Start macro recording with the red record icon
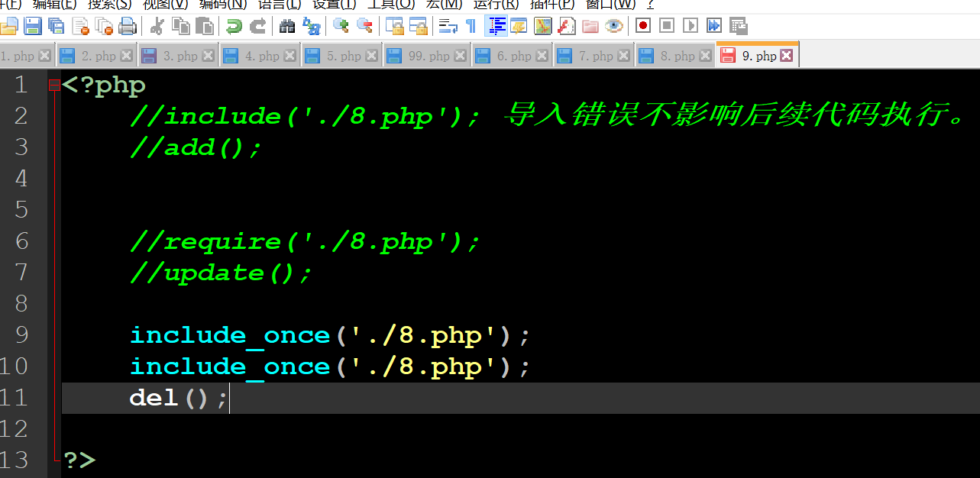Viewport: 980px width, 478px height. tap(642, 25)
